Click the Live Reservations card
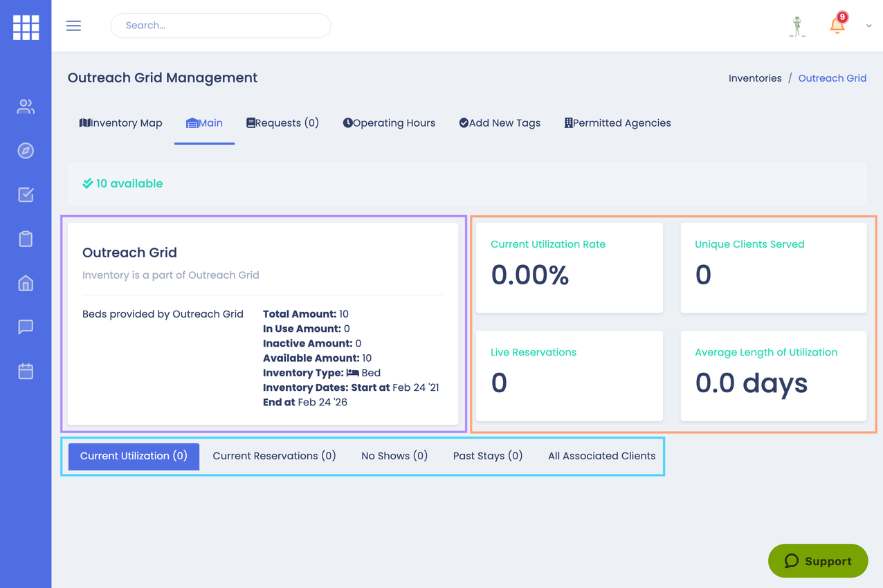This screenshot has width=883, height=588. tap(570, 376)
